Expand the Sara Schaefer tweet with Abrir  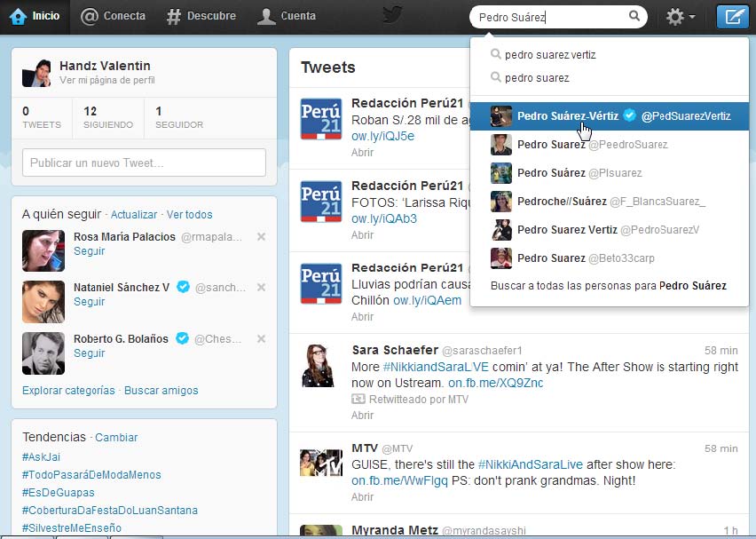[x=362, y=415]
